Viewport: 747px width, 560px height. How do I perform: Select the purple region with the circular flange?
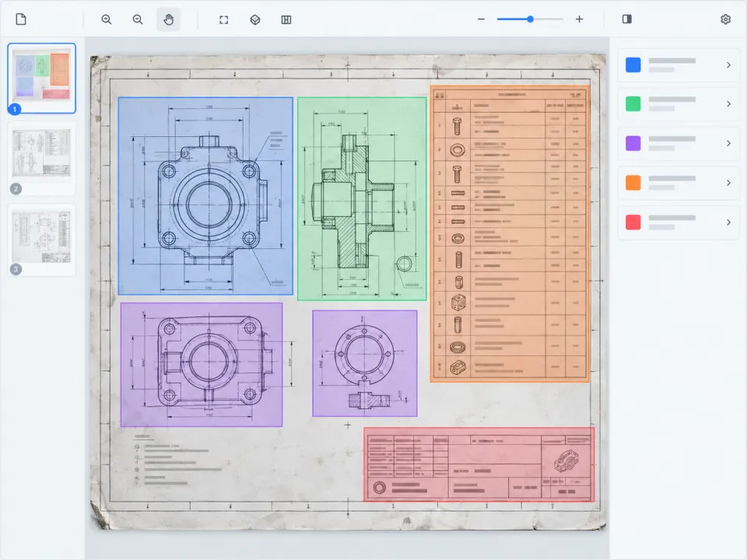365,363
